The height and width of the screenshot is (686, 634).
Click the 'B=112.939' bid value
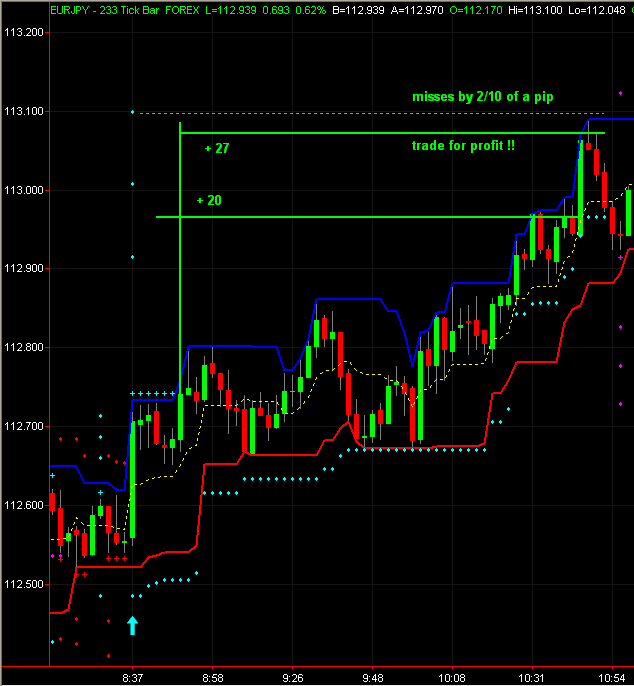pyautogui.click(x=358, y=10)
